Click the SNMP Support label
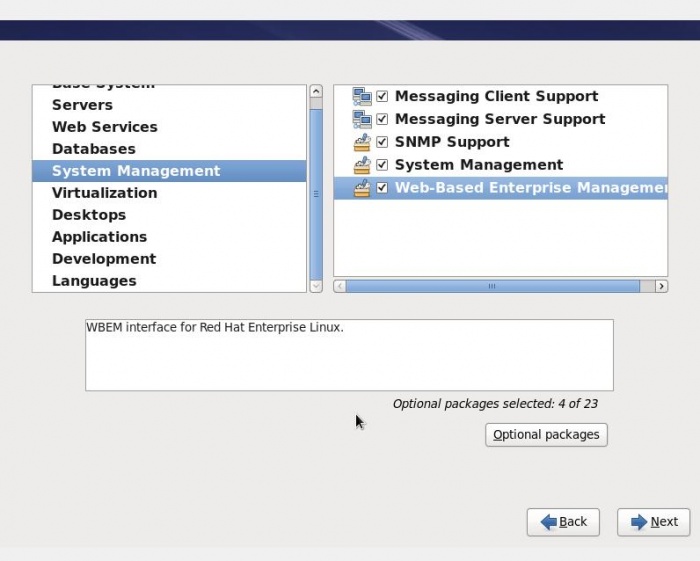Image resolution: width=700 pixels, height=561 pixels. (x=452, y=142)
